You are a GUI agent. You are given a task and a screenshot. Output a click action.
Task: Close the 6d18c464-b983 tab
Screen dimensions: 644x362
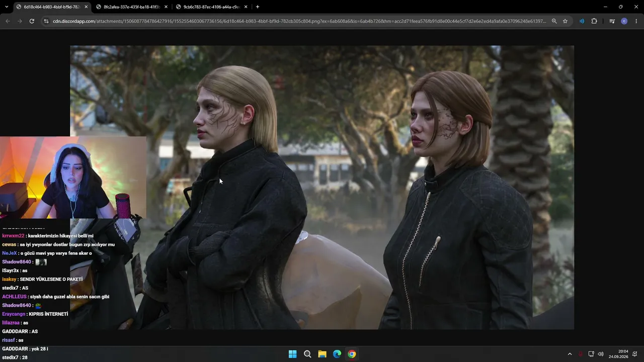[x=86, y=7]
